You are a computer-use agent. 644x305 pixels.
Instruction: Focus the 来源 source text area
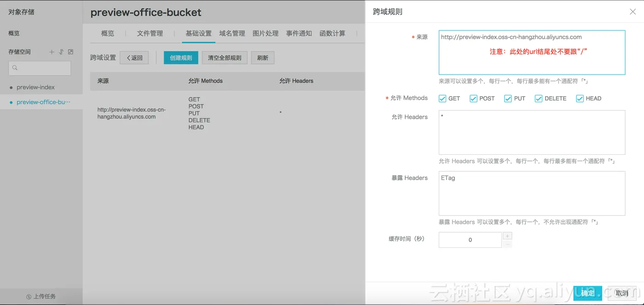click(532, 53)
